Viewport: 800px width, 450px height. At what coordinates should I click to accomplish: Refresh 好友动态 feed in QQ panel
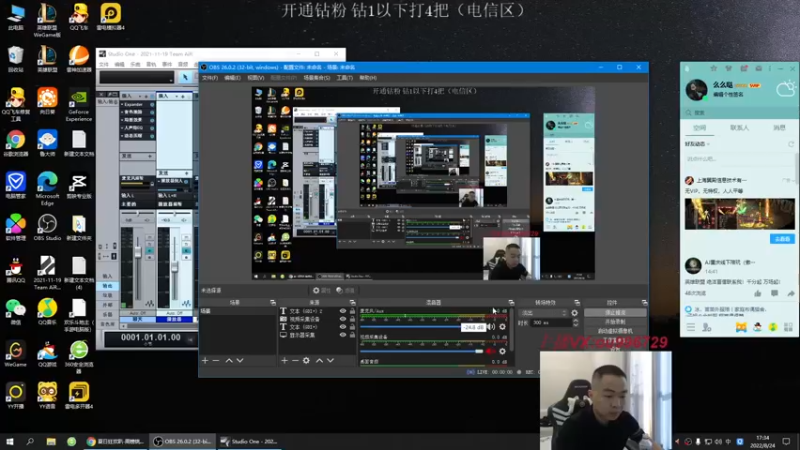pyautogui.click(x=791, y=144)
